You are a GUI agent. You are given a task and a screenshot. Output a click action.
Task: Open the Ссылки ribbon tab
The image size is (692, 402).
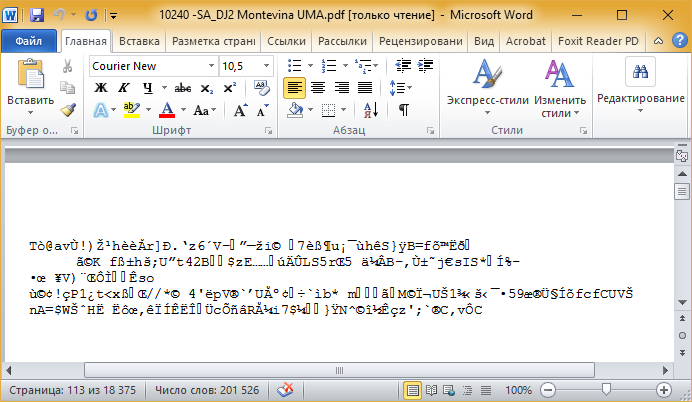click(287, 41)
